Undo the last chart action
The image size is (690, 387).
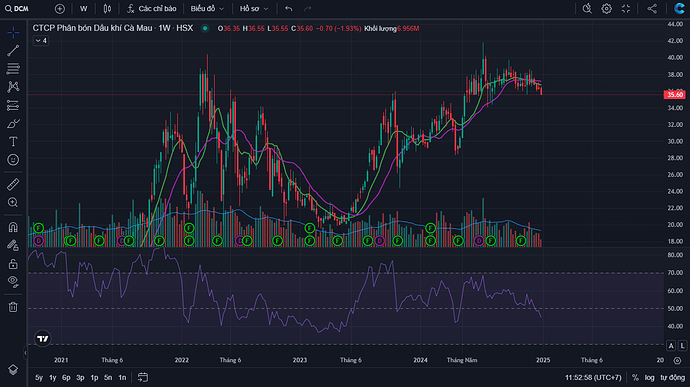289,9
